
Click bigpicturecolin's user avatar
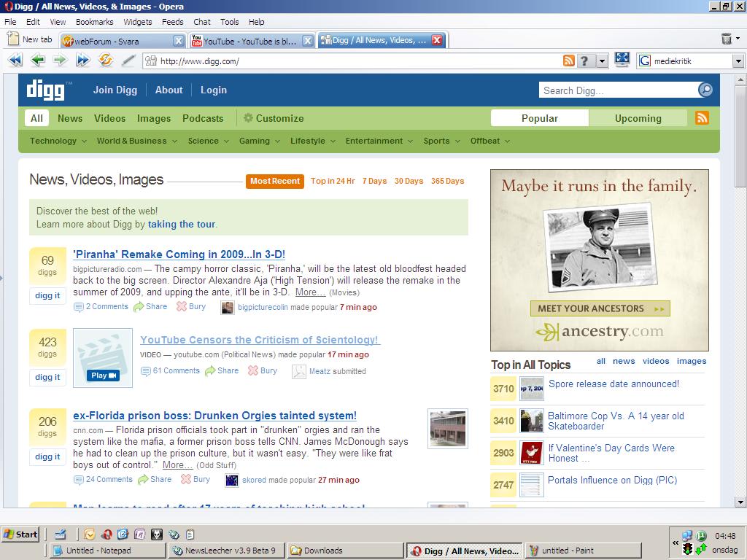[x=228, y=308]
